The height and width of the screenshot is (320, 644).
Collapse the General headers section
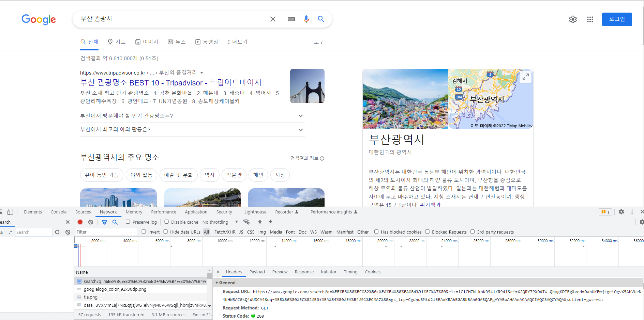[217, 283]
